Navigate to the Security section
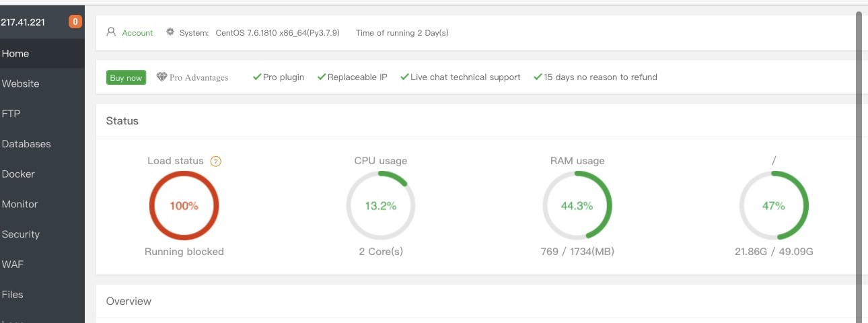868x323 pixels. 21,234
